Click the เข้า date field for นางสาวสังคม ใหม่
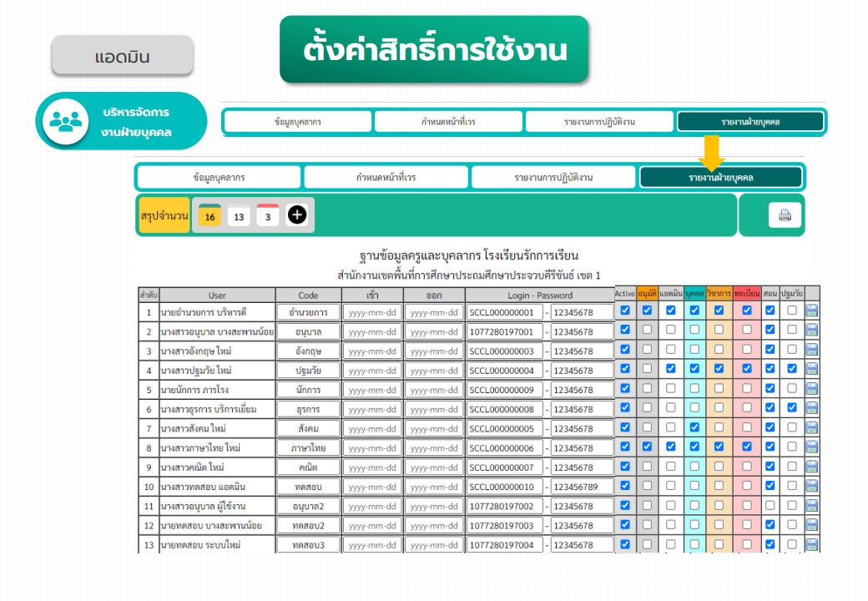The image size is (868, 601). tap(371, 428)
